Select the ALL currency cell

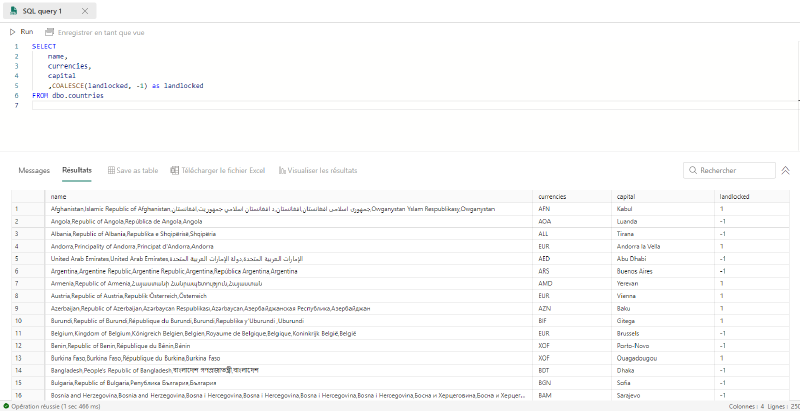click(x=573, y=234)
